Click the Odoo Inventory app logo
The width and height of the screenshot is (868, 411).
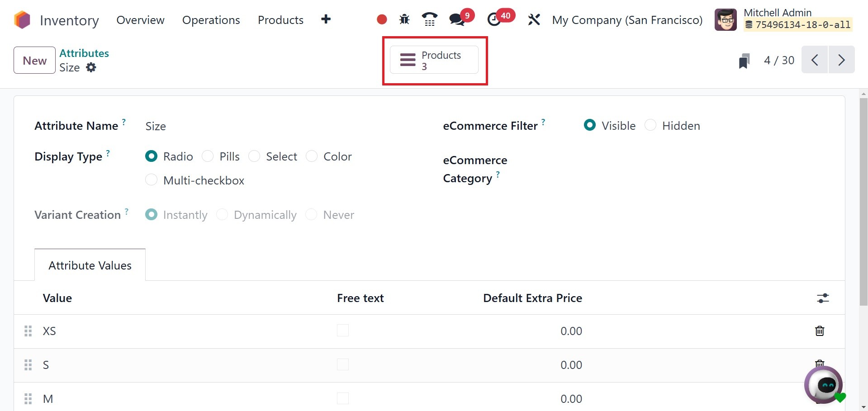click(x=22, y=20)
